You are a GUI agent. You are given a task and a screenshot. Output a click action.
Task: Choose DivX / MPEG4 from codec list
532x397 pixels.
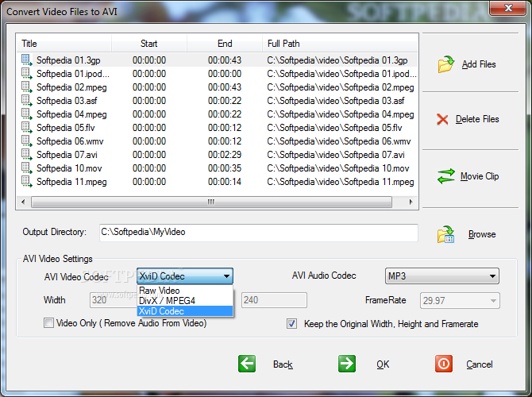185,301
